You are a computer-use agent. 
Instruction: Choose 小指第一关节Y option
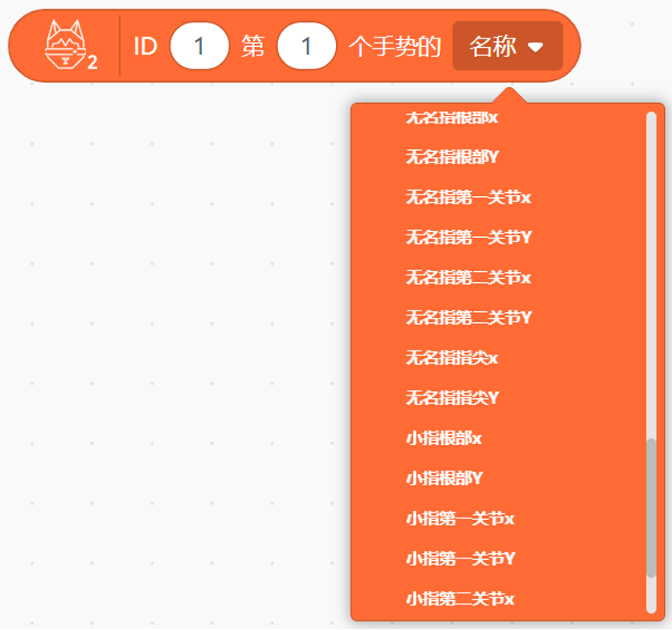tap(460, 558)
